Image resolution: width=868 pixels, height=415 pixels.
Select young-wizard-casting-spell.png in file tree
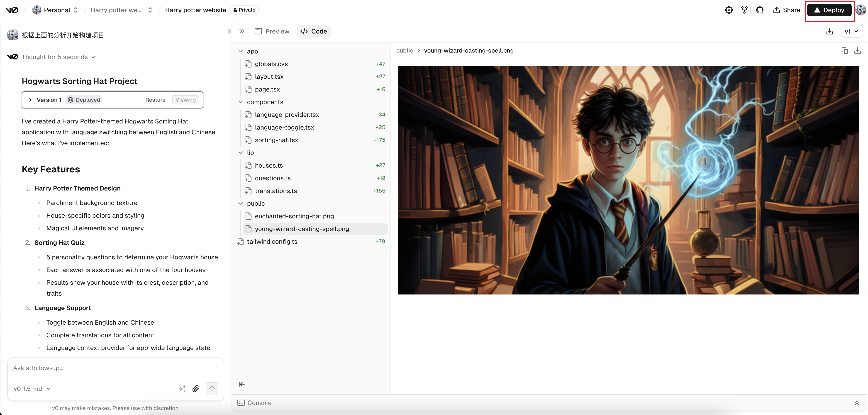(315, 229)
